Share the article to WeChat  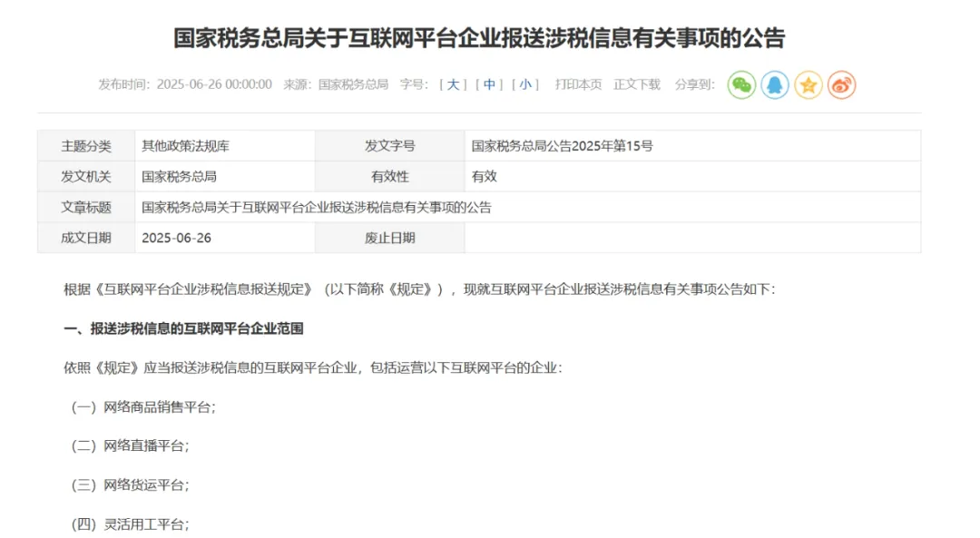pyautogui.click(x=741, y=85)
